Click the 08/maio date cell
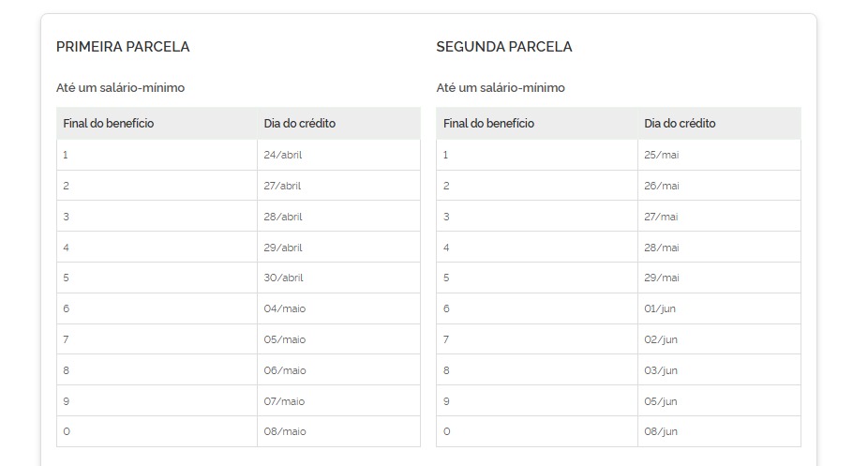This screenshot has height=466, width=868. [x=285, y=431]
